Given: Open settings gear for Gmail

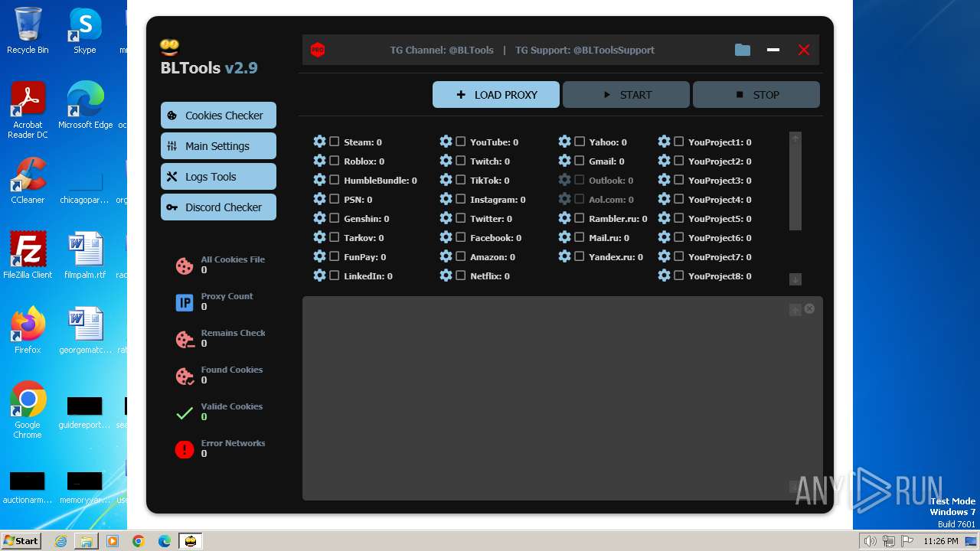Looking at the screenshot, I should [x=565, y=161].
